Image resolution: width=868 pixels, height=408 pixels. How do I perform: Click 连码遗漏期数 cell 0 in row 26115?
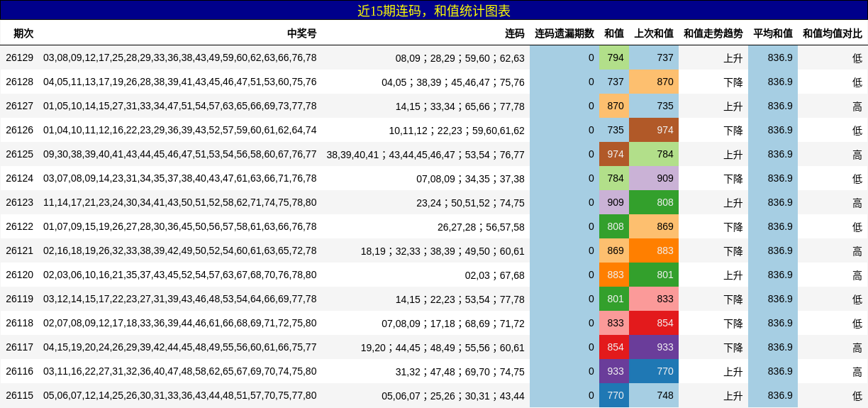(564, 395)
